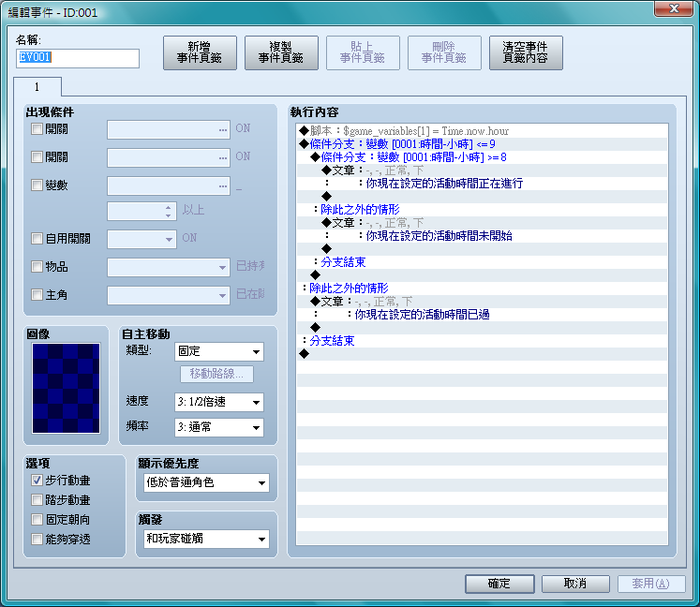
Task: Switch to event page tab 1
Action: (x=37, y=86)
